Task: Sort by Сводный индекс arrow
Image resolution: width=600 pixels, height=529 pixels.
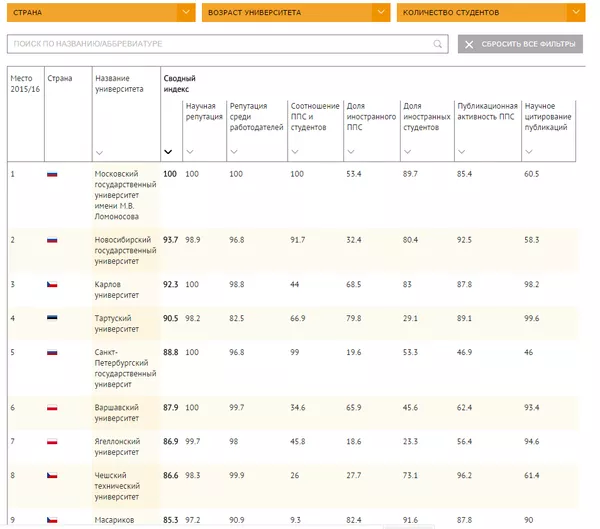Action: [x=167, y=152]
